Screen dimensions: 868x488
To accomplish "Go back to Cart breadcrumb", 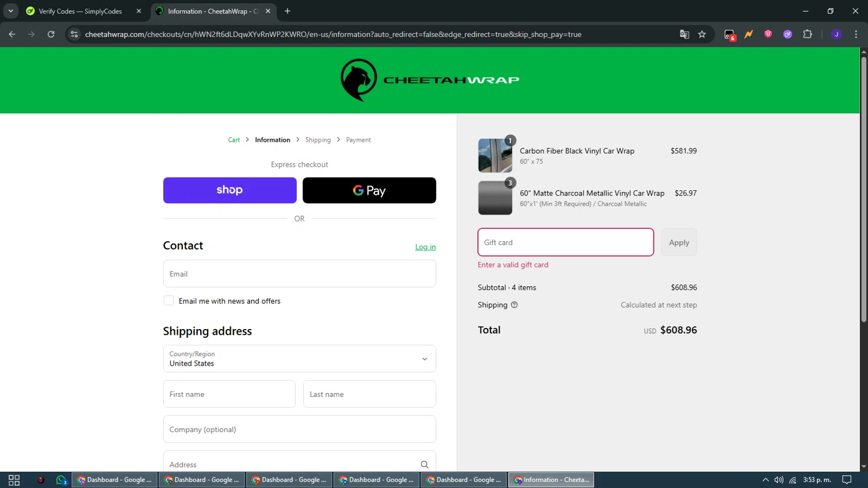I will (234, 140).
